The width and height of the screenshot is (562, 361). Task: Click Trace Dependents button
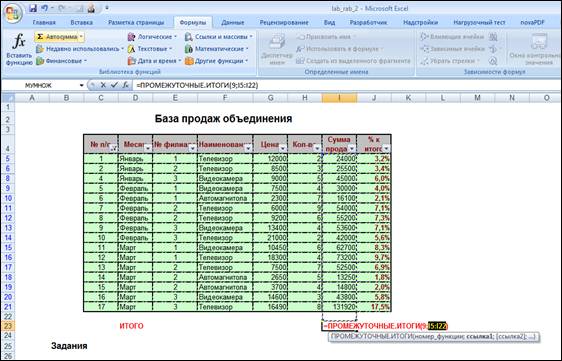452,49
